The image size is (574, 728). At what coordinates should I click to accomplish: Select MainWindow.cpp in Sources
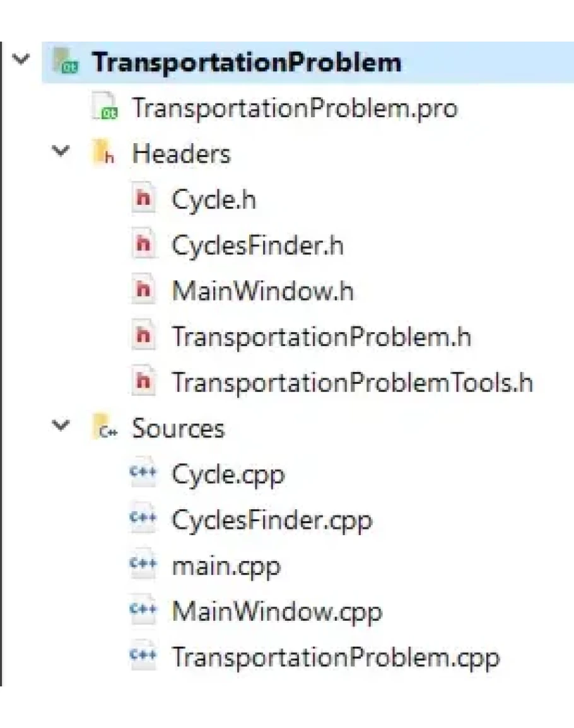[x=277, y=611]
